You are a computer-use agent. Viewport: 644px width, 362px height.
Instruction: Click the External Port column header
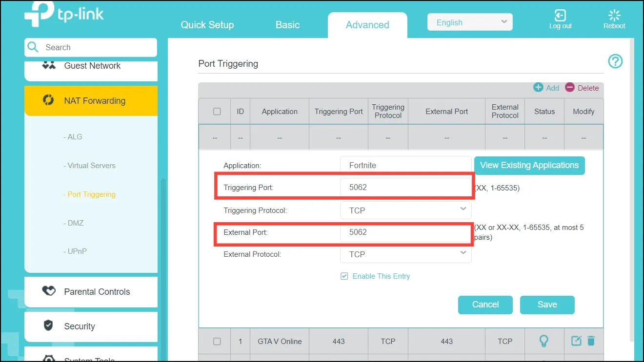click(x=447, y=112)
